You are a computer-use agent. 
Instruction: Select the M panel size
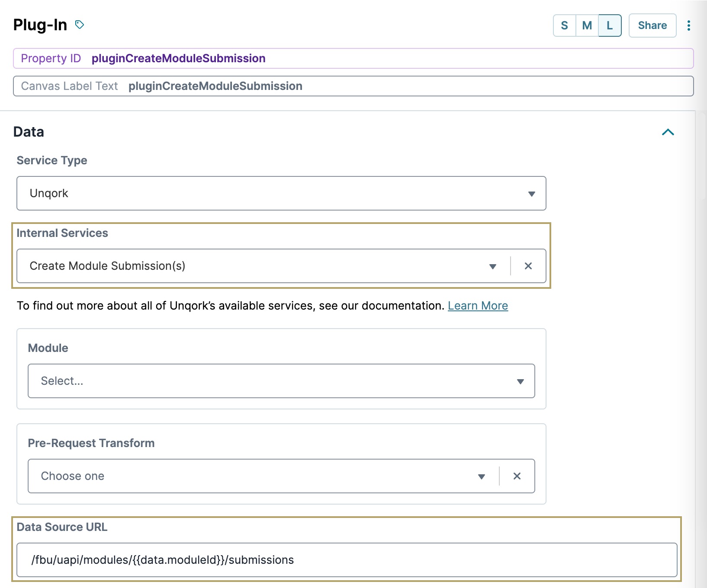click(587, 26)
